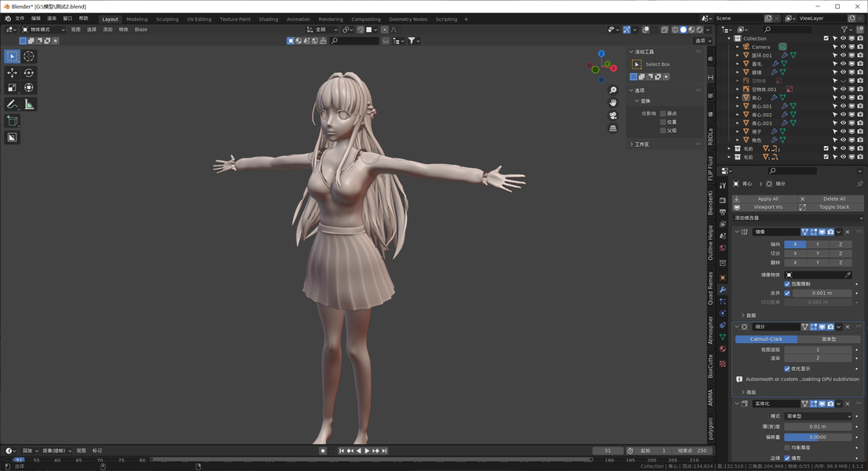
Task: Toggle 优化显示 checkbox in subdivision modifier
Action: 787,369
